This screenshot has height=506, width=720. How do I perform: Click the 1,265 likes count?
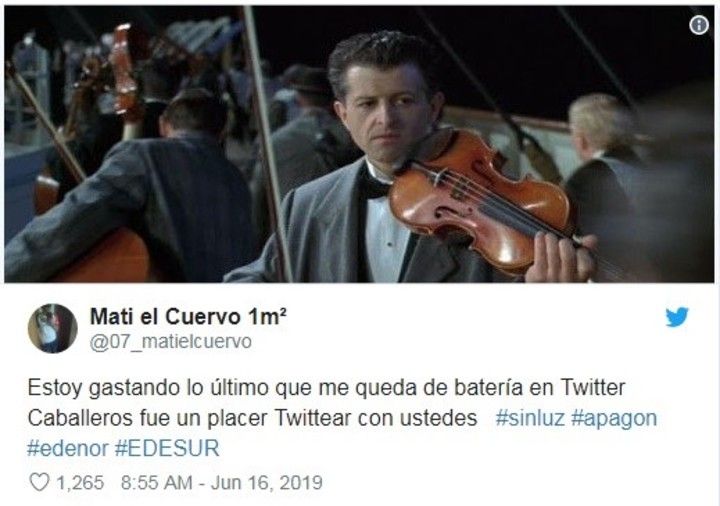[x=80, y=483]
